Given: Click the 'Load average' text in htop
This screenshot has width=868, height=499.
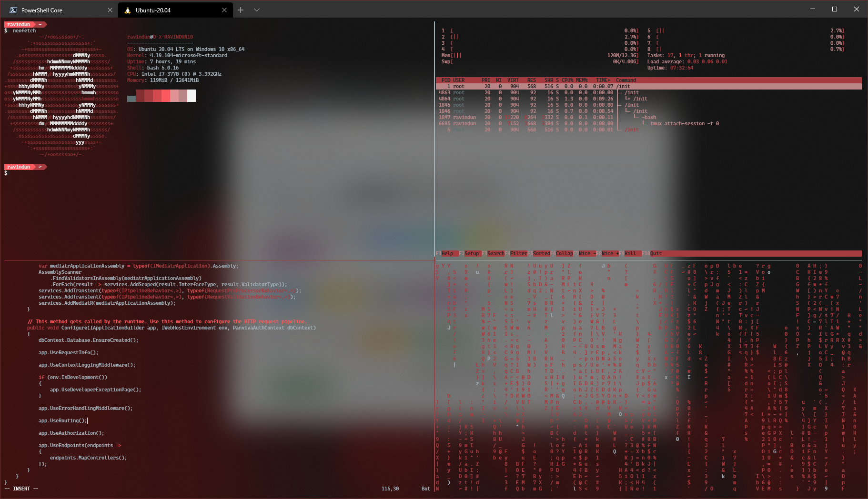Looking at the screenshot, I should click(666, 61).
